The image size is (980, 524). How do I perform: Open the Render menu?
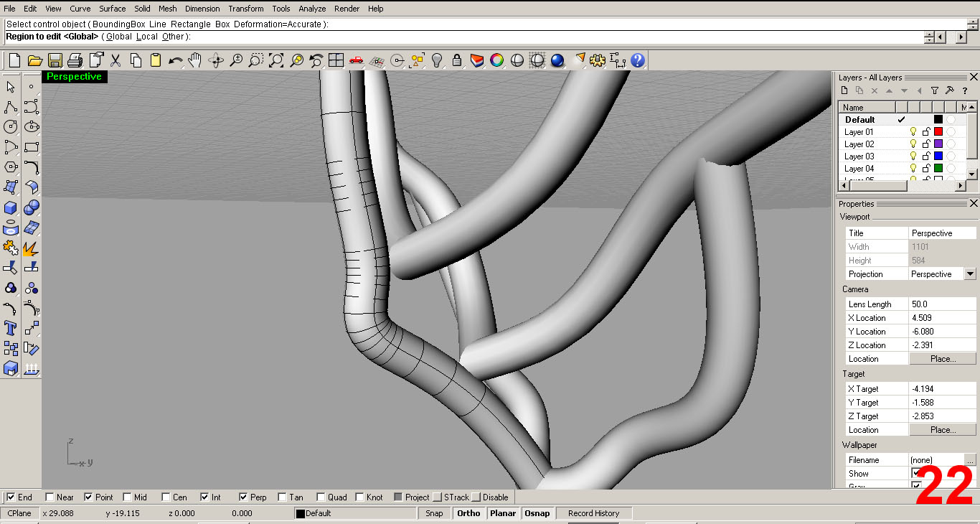pyautogui.click(x=347, y=9)
